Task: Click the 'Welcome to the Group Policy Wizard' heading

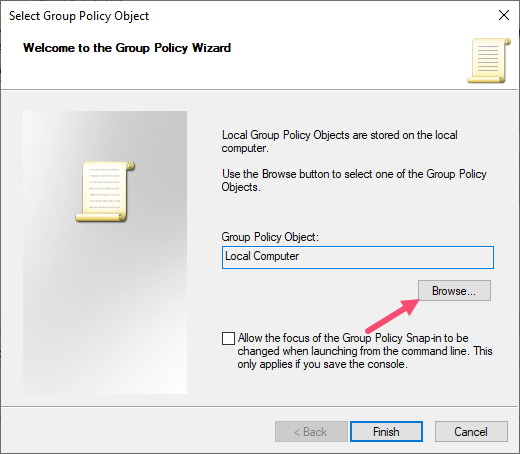Action: click(127, 48)
